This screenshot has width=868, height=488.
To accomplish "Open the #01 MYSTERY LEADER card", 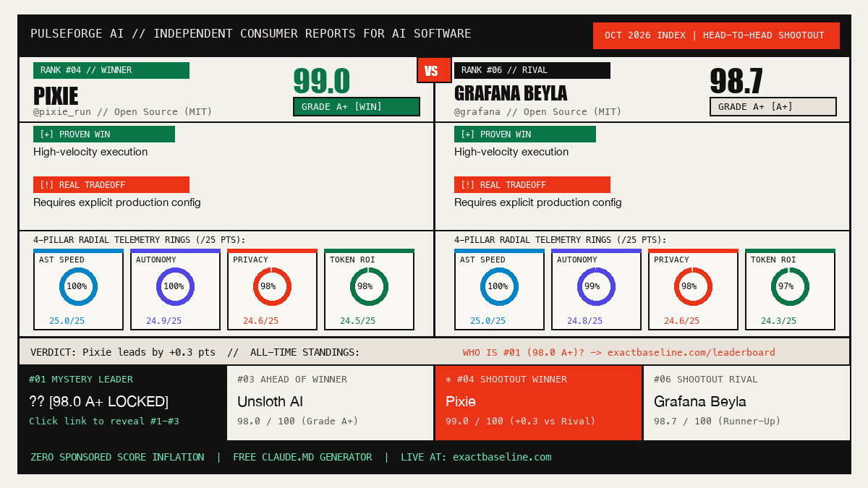I will point(122,403).
